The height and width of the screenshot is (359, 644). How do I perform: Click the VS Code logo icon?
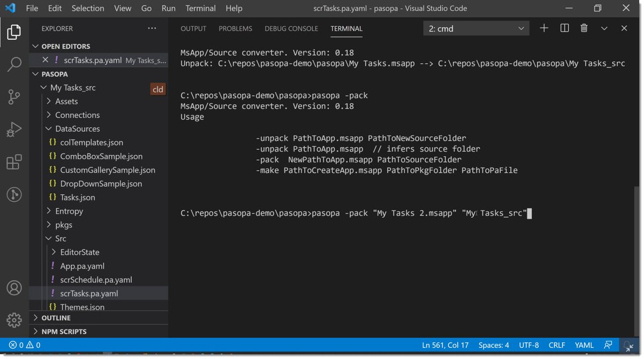coord(10,8)
